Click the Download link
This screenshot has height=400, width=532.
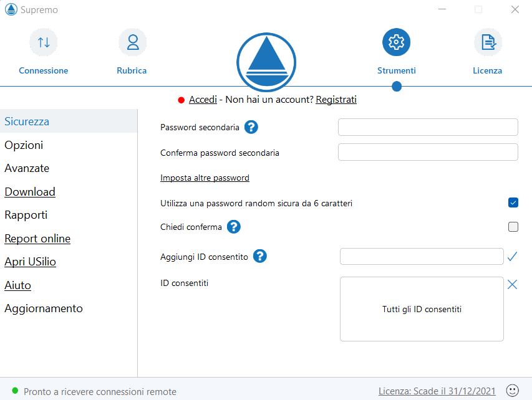tap(30, 192)
